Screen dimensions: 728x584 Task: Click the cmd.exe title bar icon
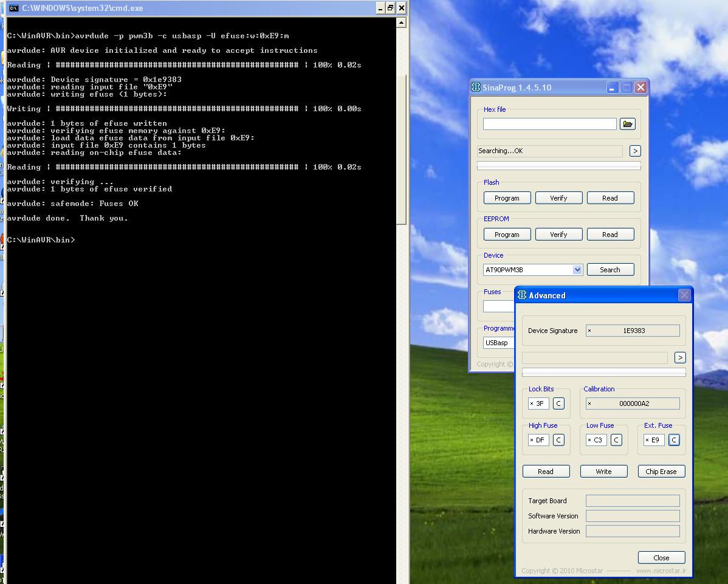(13, 8)
